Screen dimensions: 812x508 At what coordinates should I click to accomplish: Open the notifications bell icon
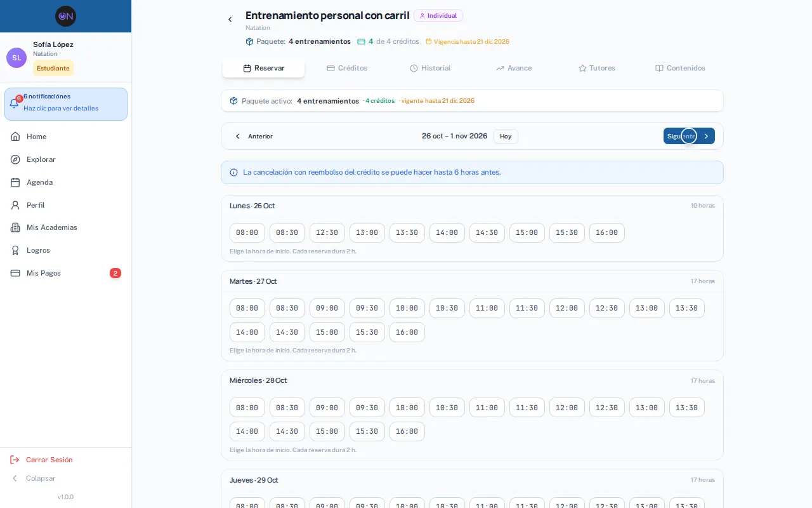[14, 104]
